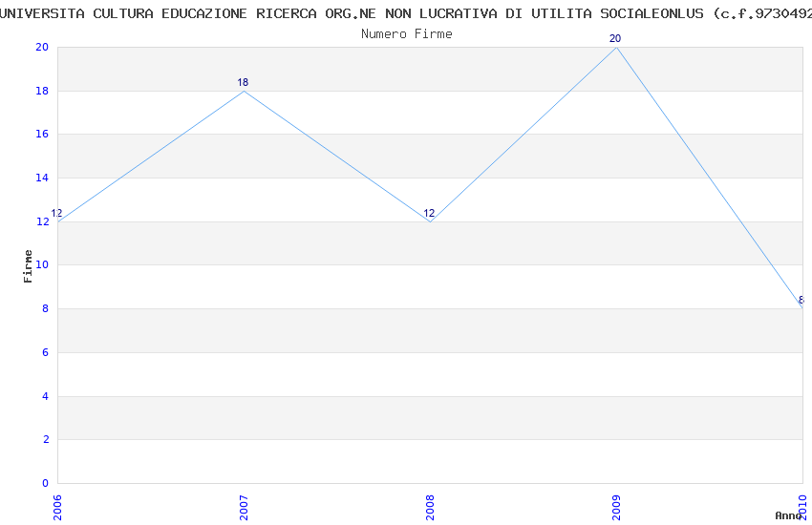The width and height of the screenshot is (812, 525).
Task: Click the x-axis year label 2009
Action: pos(616,508)
